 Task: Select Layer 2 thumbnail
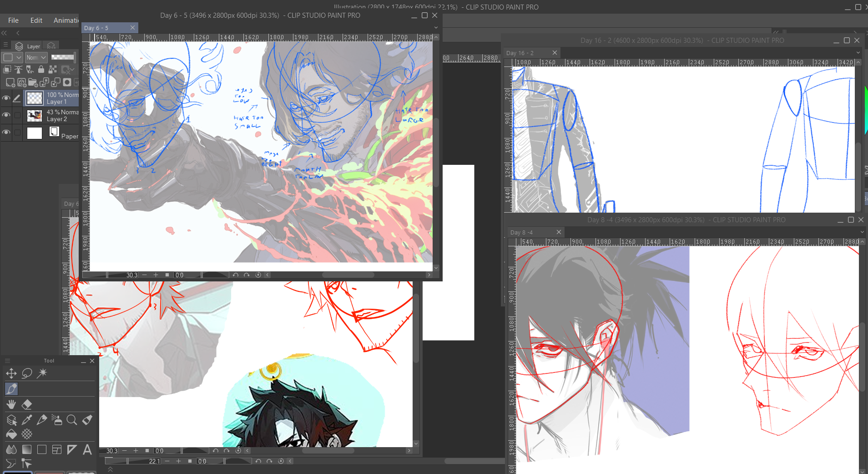[x=35, y=115]
